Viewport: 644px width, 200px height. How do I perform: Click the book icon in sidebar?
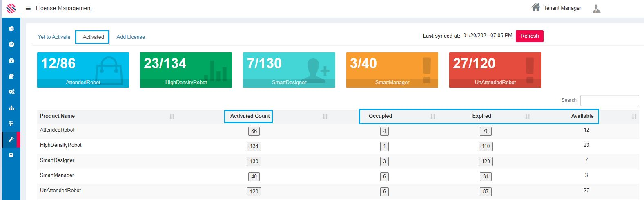point(11,76)
